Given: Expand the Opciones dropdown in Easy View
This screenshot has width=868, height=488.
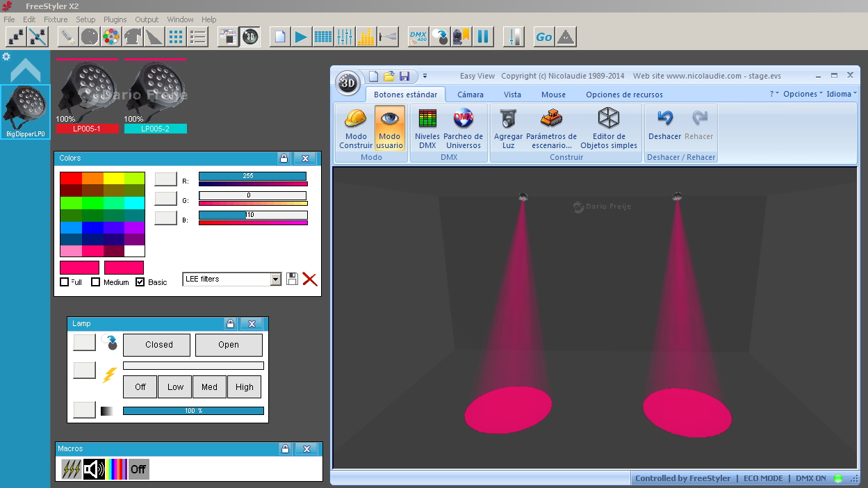Looking at the screenshot, I should [x=803, y=94].
